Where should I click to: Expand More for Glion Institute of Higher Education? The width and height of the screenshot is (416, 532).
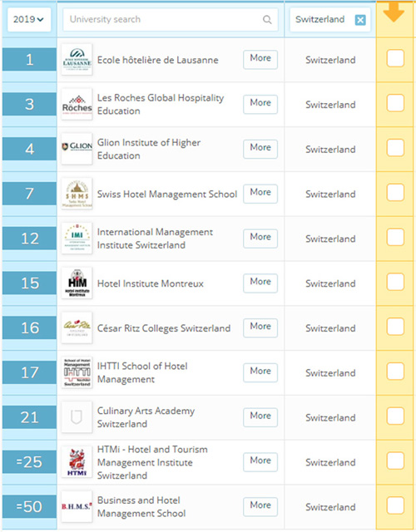[x=260, y=149]
